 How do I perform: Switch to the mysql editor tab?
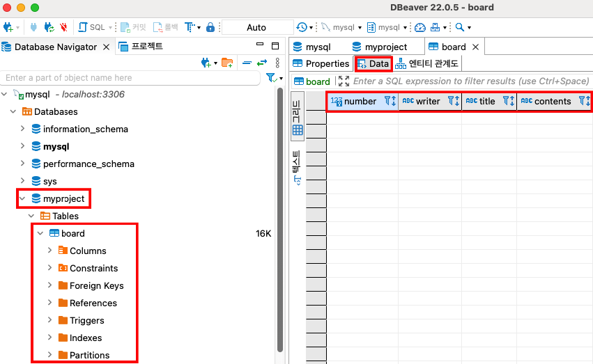(x=312, y=47)
